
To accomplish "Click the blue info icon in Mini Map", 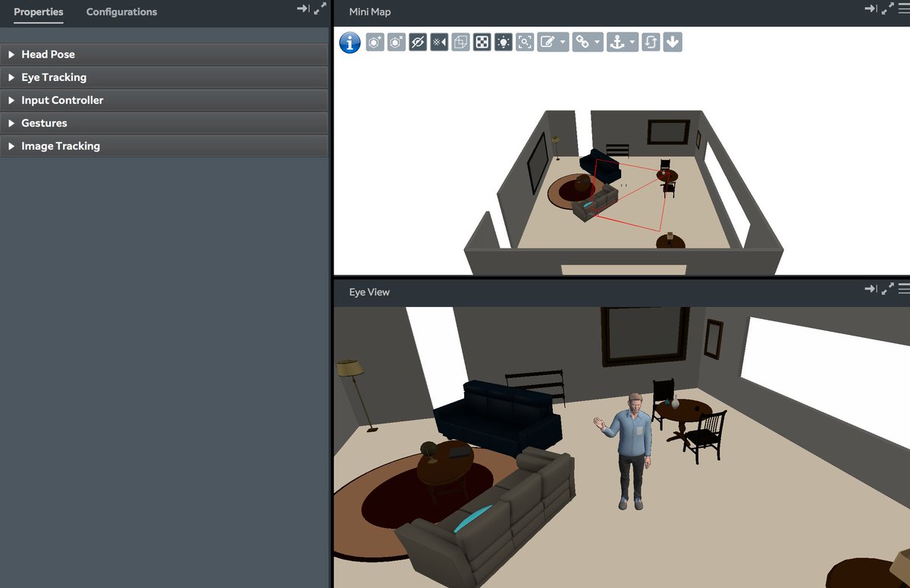I will (x=350, y=42).
